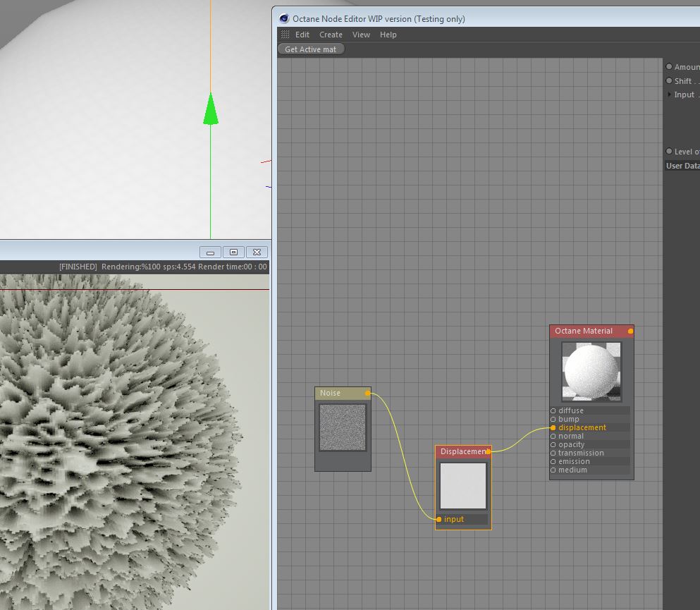The height and width of the screenshot is (610, 700).
Task: Click the emission port on Octane Material
Action: pyautogui.click(x=553, y=461)
